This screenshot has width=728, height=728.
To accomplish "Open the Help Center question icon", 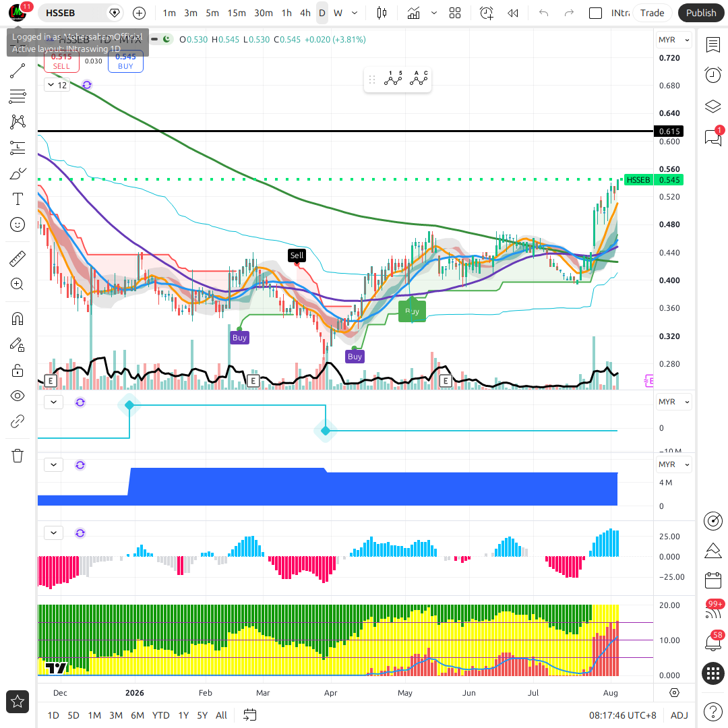I will [x=712, y=711].
